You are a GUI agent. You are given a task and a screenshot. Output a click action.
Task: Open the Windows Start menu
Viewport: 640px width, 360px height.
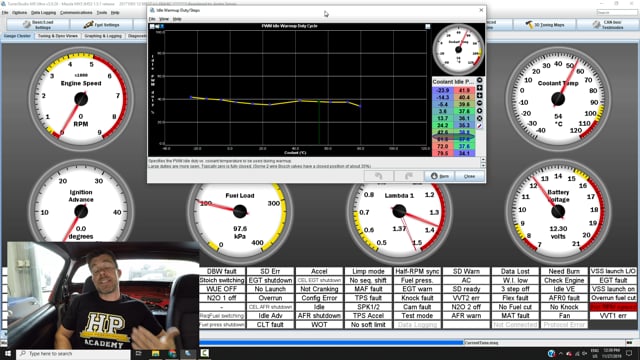(7, 353)
